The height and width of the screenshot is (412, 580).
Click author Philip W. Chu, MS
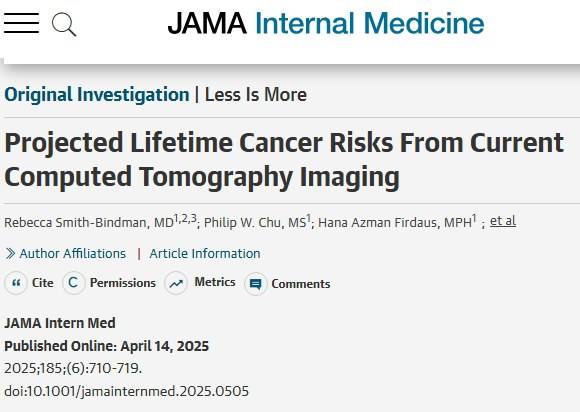[257, 222]
